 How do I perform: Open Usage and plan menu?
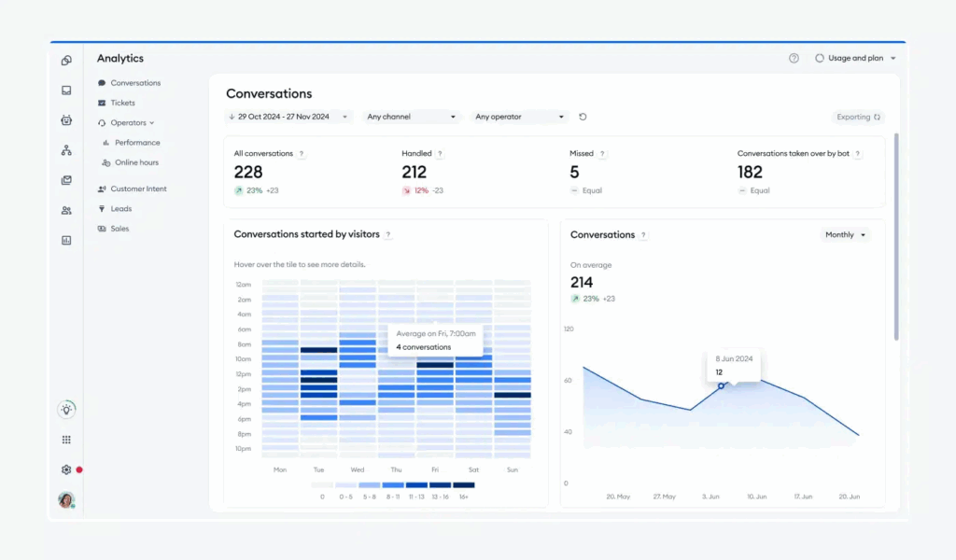point(855,58)
